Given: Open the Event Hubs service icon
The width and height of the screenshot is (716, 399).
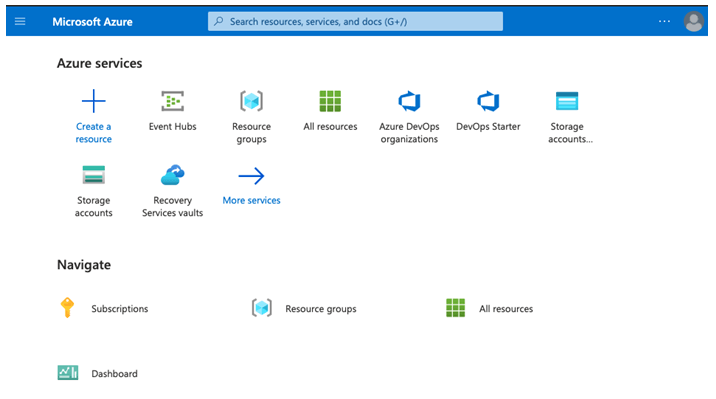Looking at the screenshot, I should click(173, 101).
